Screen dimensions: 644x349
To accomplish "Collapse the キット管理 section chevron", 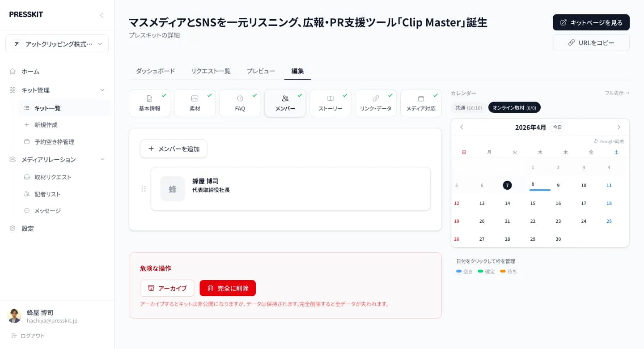I will (102, 90).
